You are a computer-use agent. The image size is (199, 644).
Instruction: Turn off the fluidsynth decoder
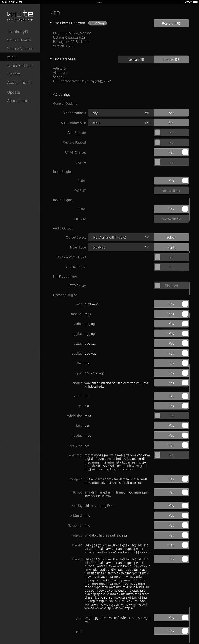coord(171,525)
